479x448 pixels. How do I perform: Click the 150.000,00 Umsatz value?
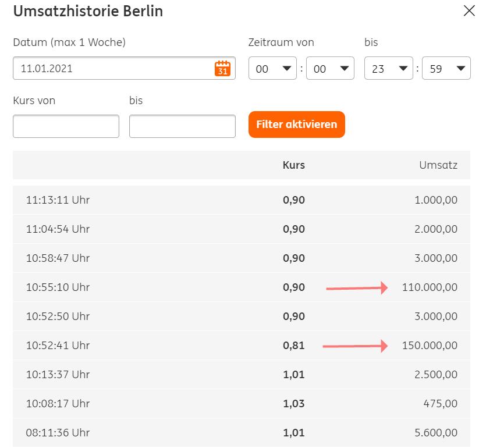[430, 346]
